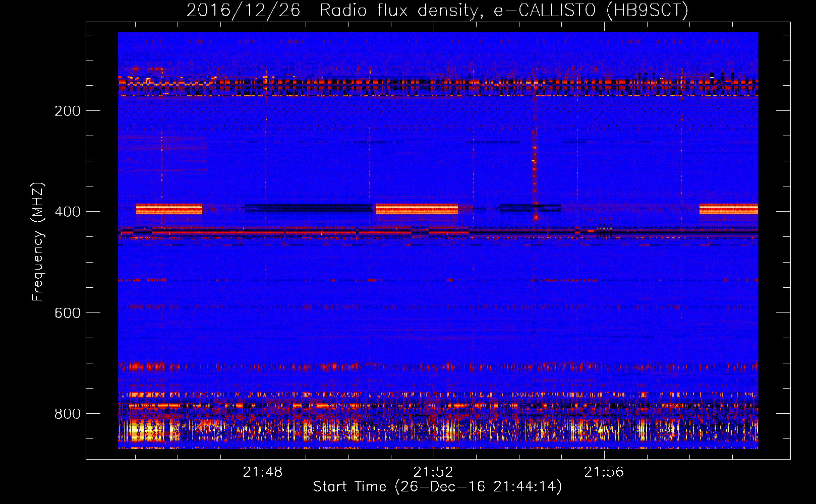Click the '200' frequency tick label
The image size is (816, 504).
(68, 111)
